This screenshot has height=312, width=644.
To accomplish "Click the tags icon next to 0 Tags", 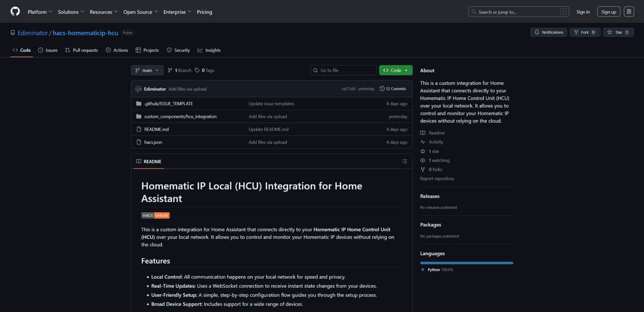I will click(197, 71).
